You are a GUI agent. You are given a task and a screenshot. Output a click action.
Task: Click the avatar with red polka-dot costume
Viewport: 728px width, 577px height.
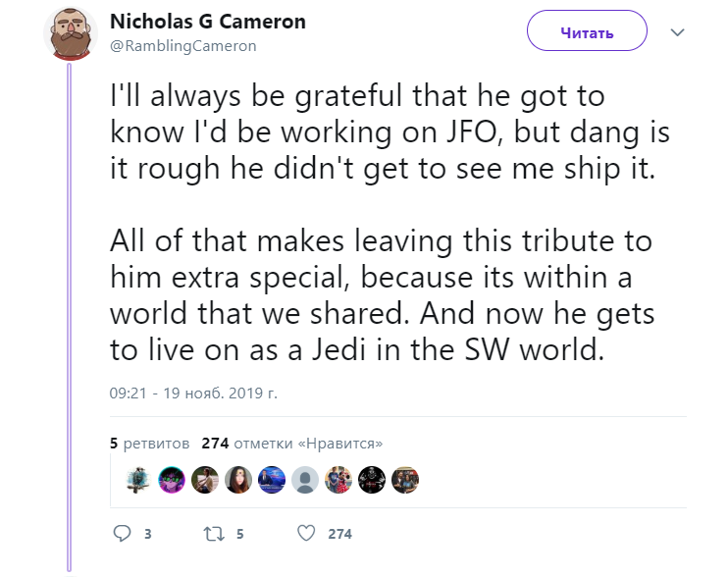(x=338, y=479)
